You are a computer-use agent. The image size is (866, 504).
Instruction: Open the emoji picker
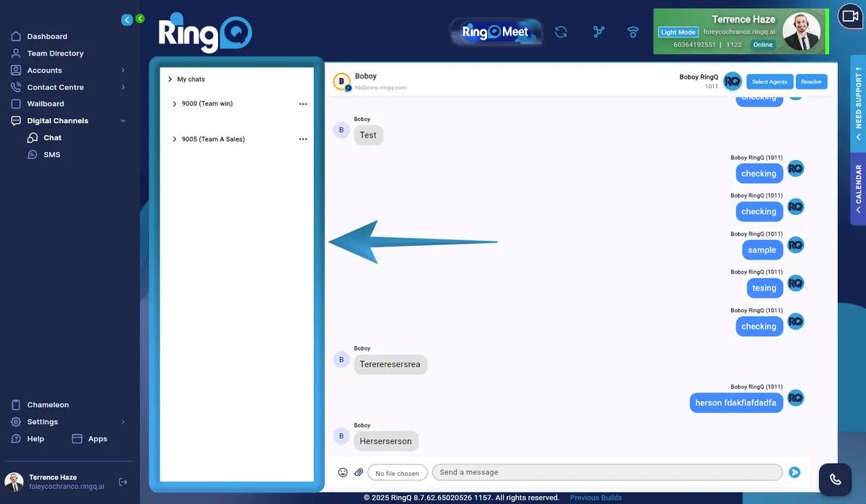[x=343, y=473]
